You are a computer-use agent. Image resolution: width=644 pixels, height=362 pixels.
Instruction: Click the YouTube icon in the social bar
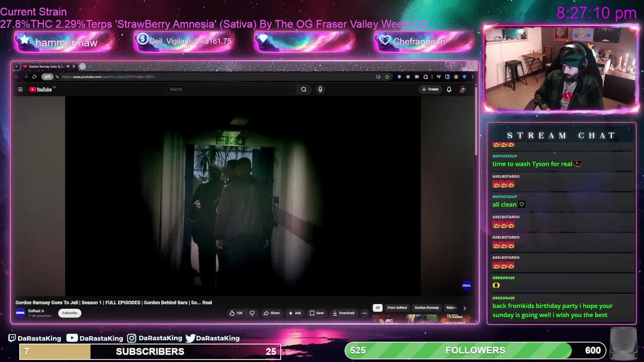(72, 338)
